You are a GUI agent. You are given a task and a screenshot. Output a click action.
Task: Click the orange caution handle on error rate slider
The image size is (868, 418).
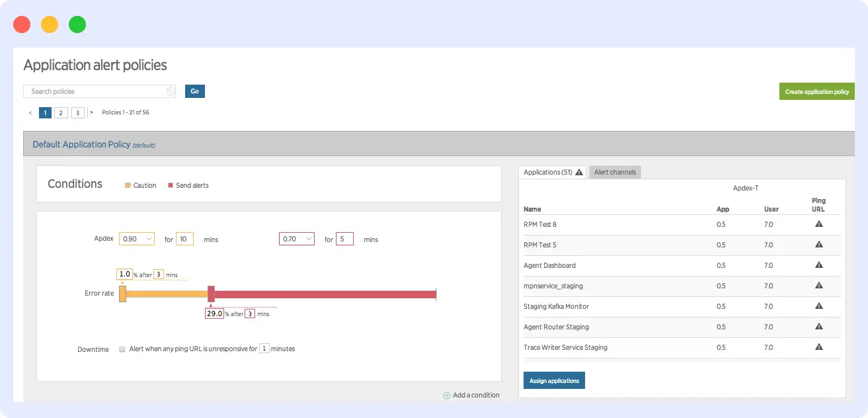pyautogui.click(x=122, y=294)
